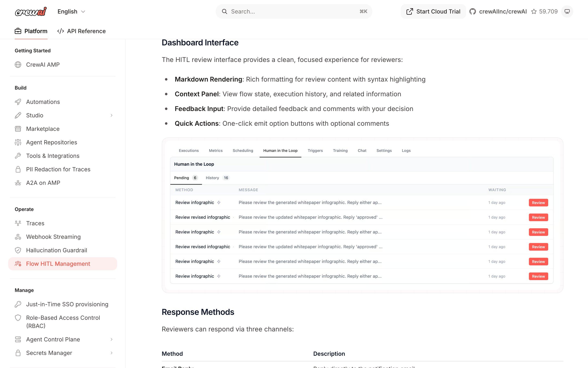Image resolution: width=588 pixels, height=368 pixels.
Task: Click the shield check icon beside Hallucination Guardrail
Action: pos(18,250)
